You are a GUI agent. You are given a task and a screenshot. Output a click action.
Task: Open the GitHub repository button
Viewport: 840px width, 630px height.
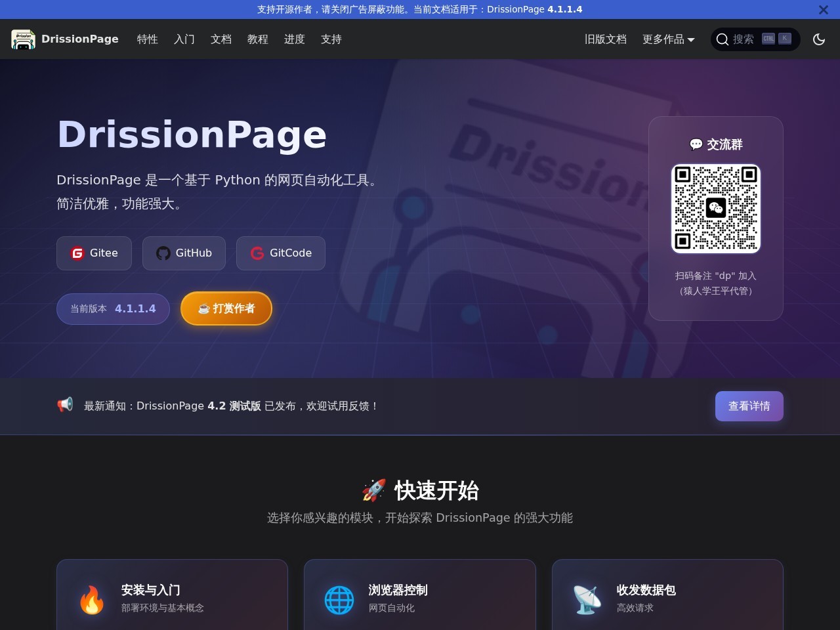pyautogui.click(x=184, y=253)
